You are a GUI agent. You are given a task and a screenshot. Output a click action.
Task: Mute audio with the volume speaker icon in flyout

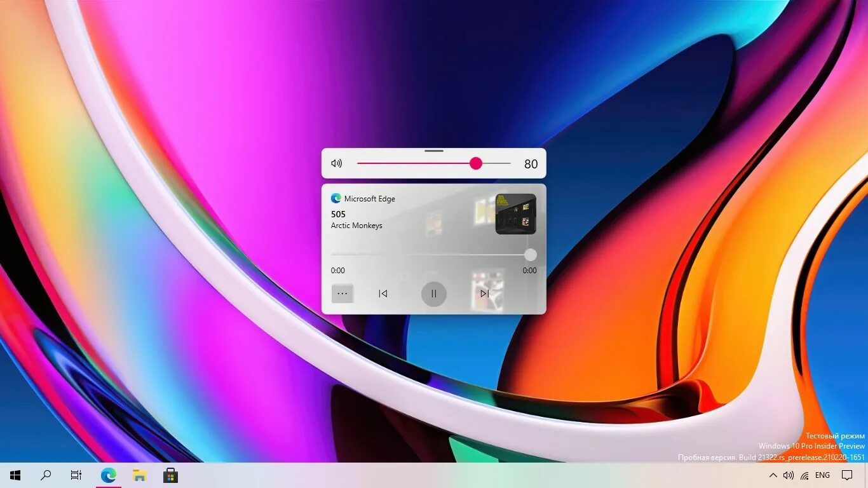[337, 163]
